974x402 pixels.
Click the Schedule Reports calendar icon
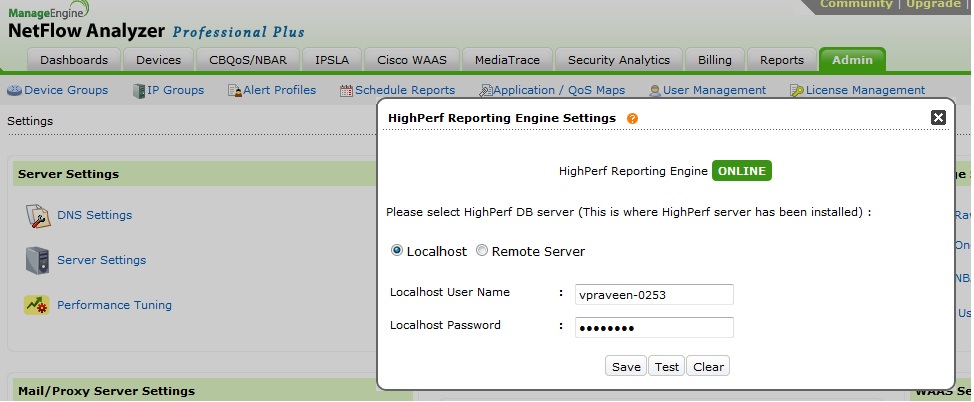point(346,91)
